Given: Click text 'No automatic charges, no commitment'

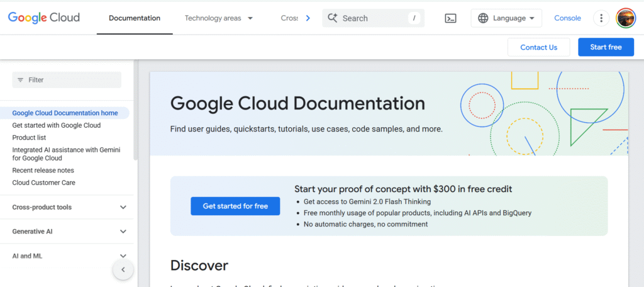Looking at the screenshot, I should 365,224.
